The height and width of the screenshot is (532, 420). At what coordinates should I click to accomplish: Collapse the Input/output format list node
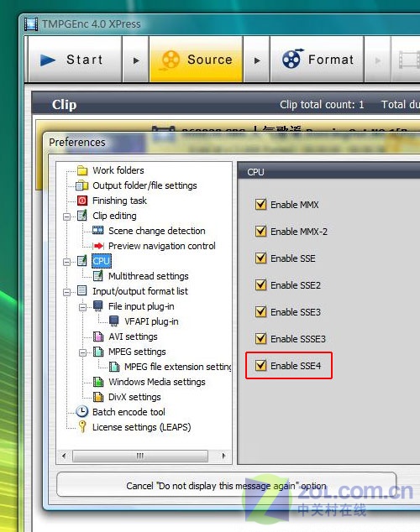(67, 292)
